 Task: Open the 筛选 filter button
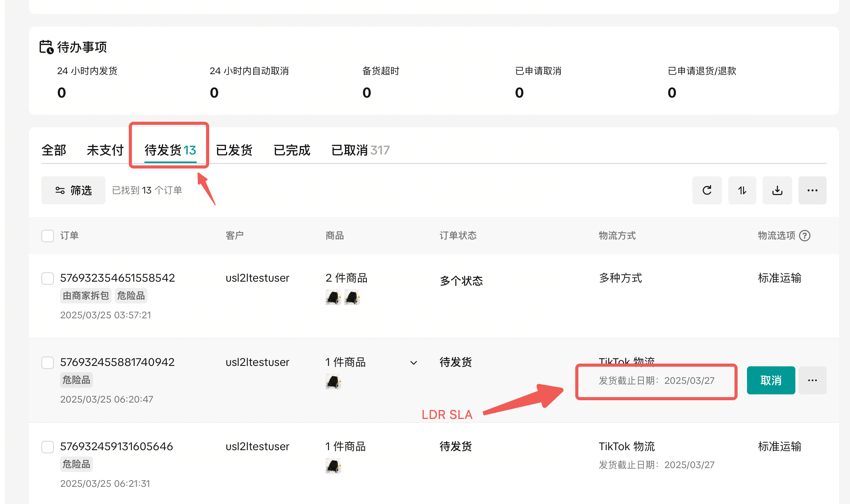(x=73, y=190)
